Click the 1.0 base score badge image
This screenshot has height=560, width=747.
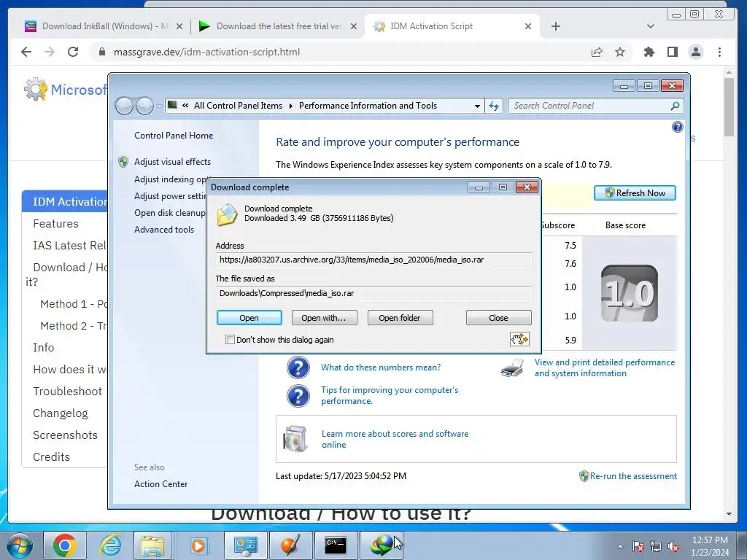(x=630, y=293)
